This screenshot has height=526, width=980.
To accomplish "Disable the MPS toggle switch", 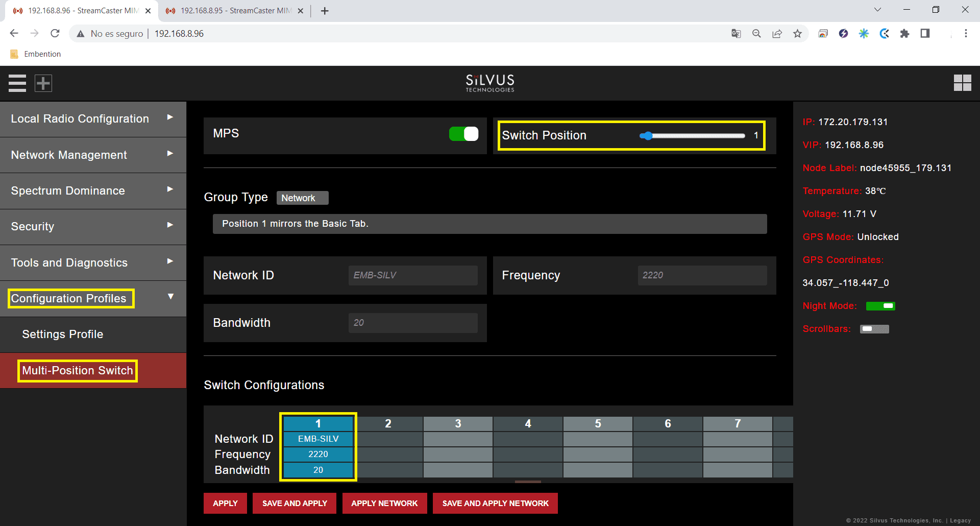I will 463,134.
